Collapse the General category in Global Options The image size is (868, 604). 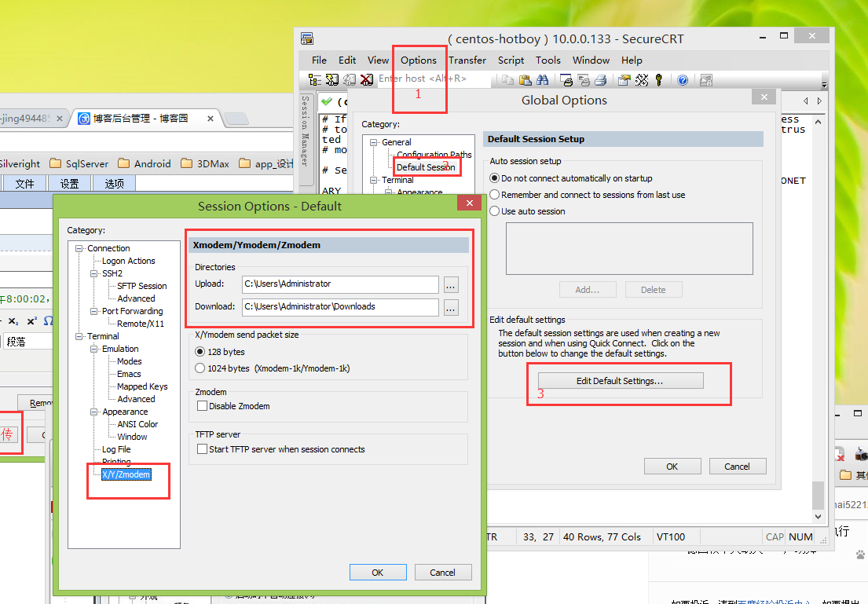pos(374,142)
